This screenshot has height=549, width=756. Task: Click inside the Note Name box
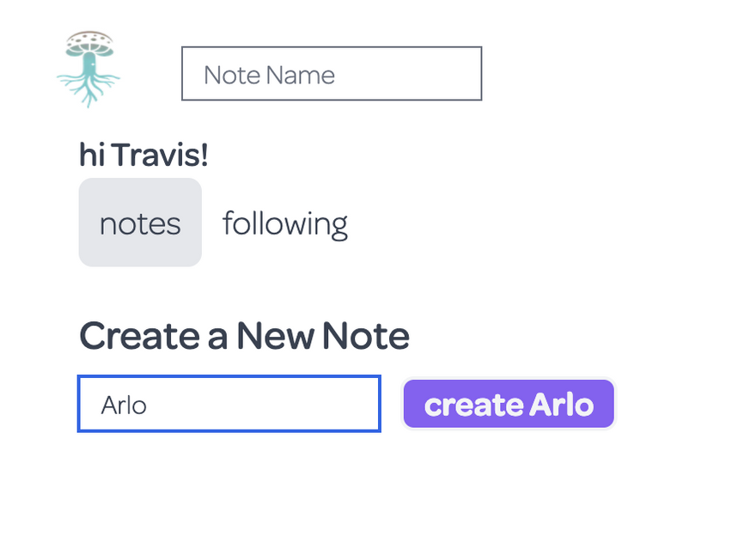(332, 74)
